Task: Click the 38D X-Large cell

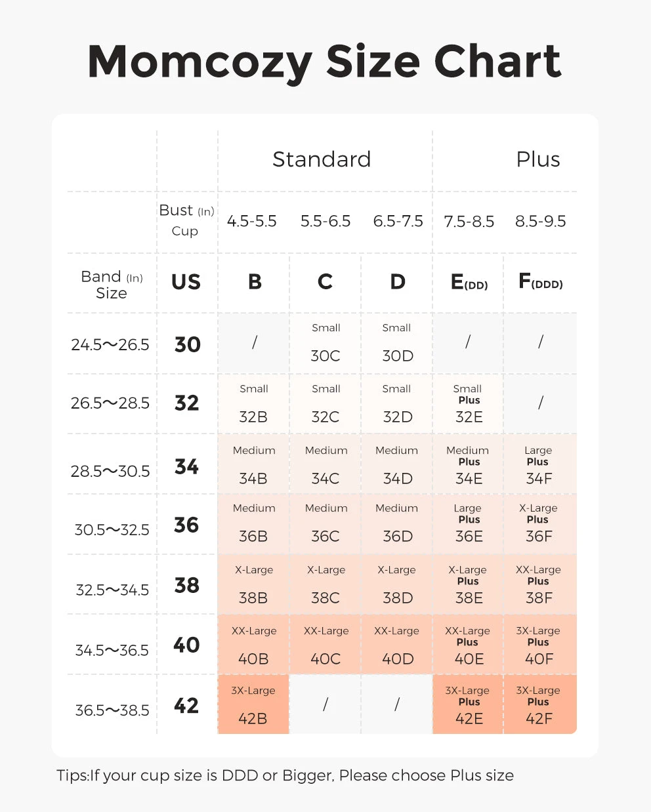Action: (397, 584)
